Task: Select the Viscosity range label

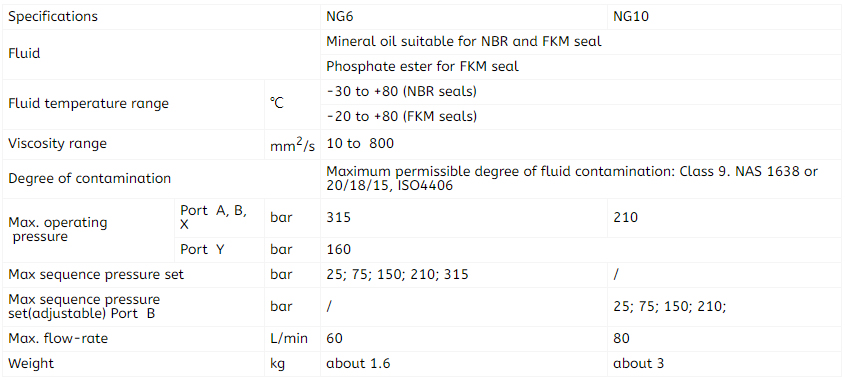Action: pyautogui.click(x=58, y=143)
